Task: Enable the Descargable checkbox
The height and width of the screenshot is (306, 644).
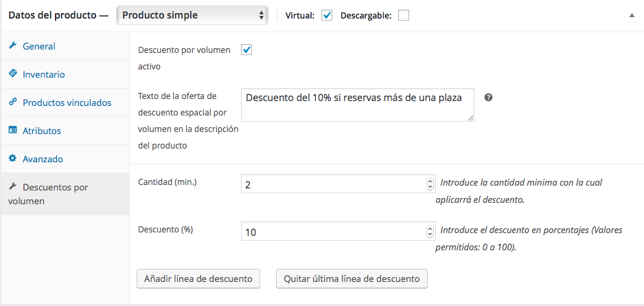Action: pyautogui.click(x=404, y=16)
